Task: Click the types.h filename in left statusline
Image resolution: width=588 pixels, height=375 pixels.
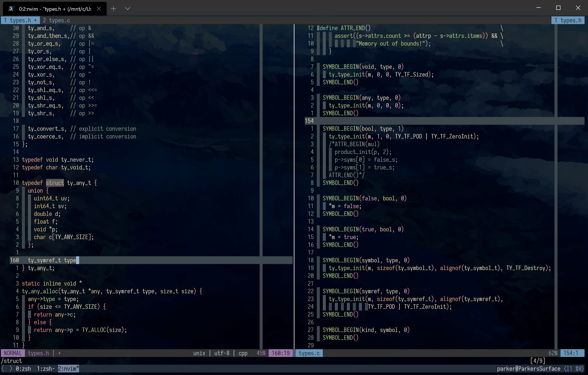Action: click(38, 353)
